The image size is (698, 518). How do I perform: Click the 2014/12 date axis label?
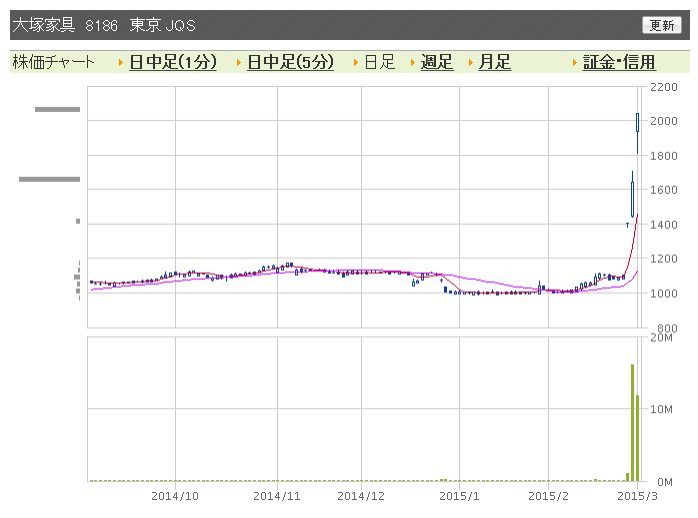click(361, 496)
